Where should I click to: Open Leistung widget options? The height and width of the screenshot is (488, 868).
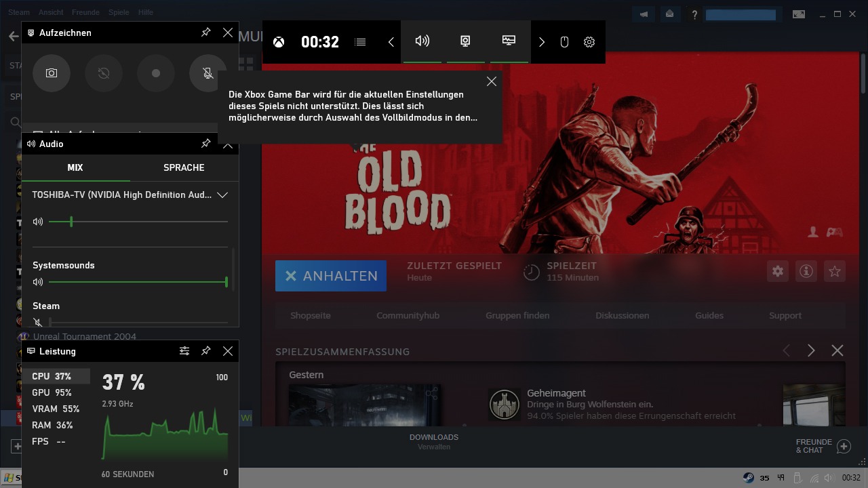point(184,351)
